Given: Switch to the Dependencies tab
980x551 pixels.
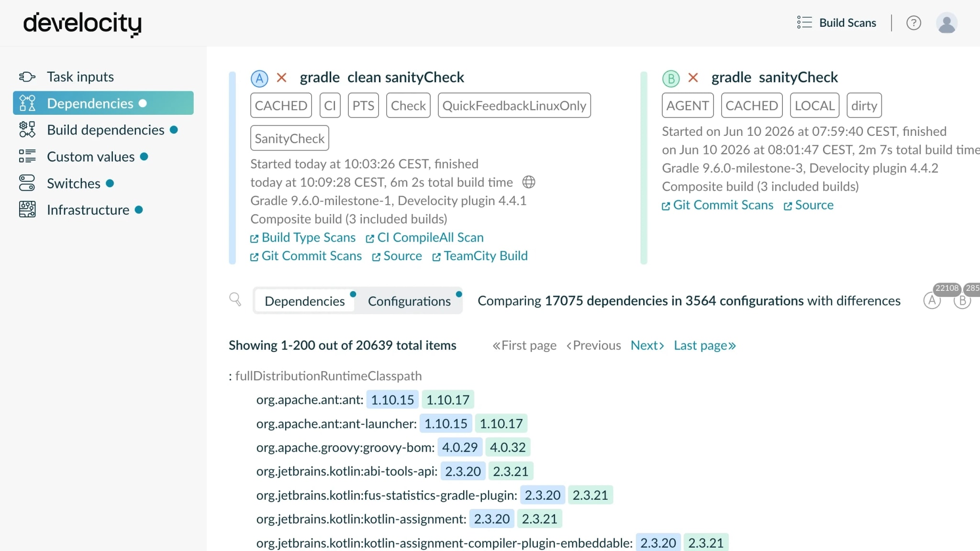Looking at the screenshot, I should [304, 301].
